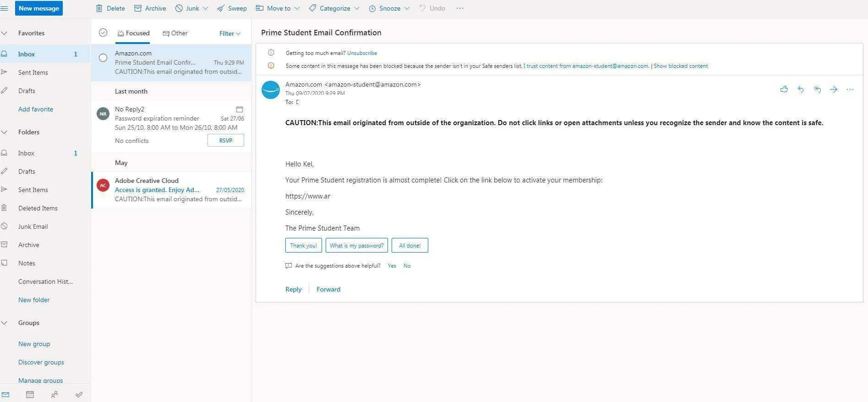Click the Forward arrow icon in message header

tap(834, 89)
